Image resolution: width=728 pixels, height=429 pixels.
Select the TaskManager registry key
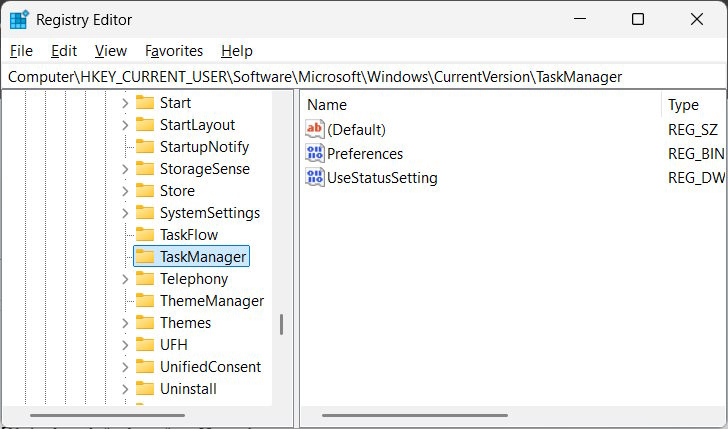pyautogui.click(x=203, y=256)
